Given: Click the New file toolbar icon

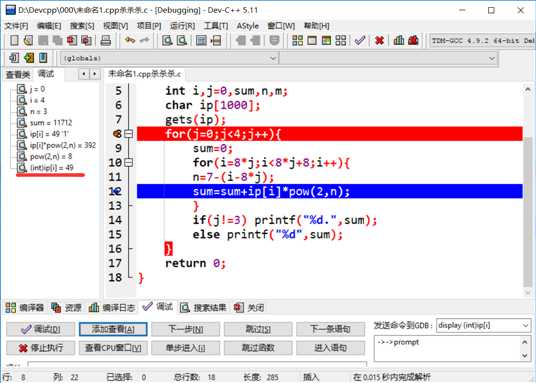Looking at the screenshot, I should (14, 41).
